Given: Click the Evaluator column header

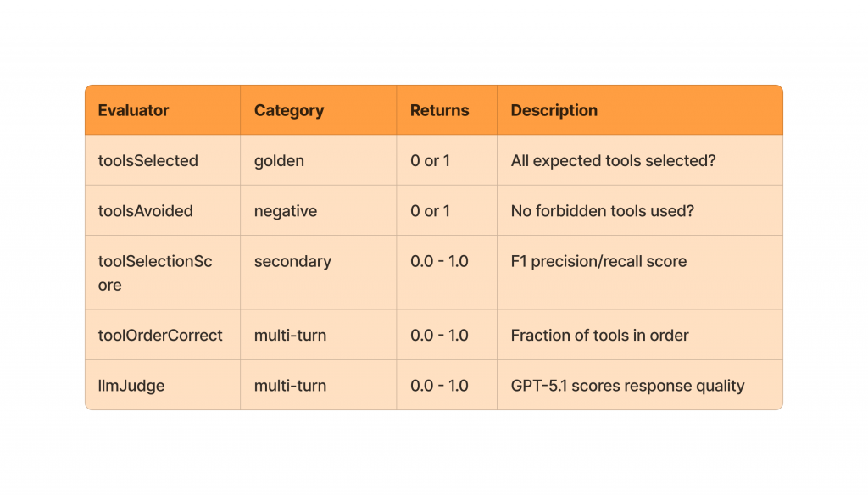Looking at the screenshot, I should [133, 110].
